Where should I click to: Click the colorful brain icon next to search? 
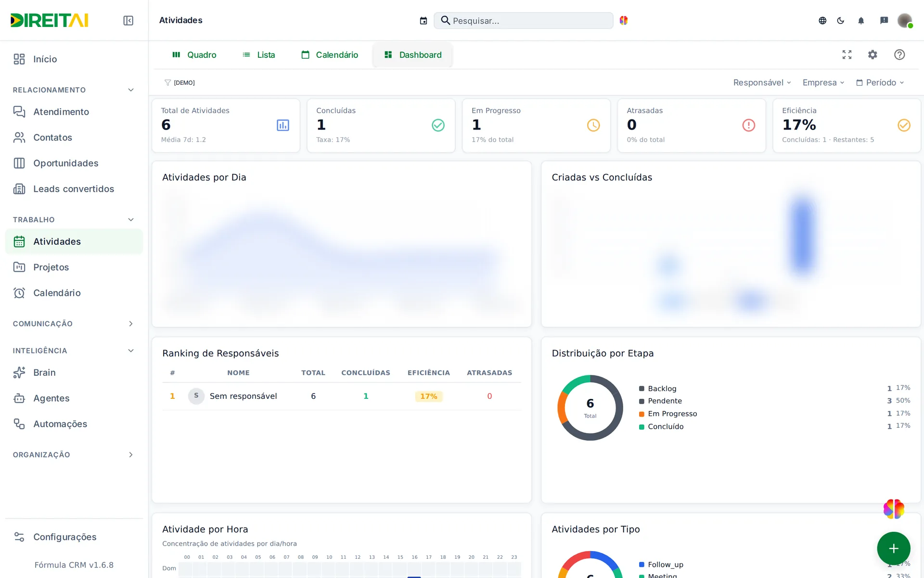tap(624, 20)
